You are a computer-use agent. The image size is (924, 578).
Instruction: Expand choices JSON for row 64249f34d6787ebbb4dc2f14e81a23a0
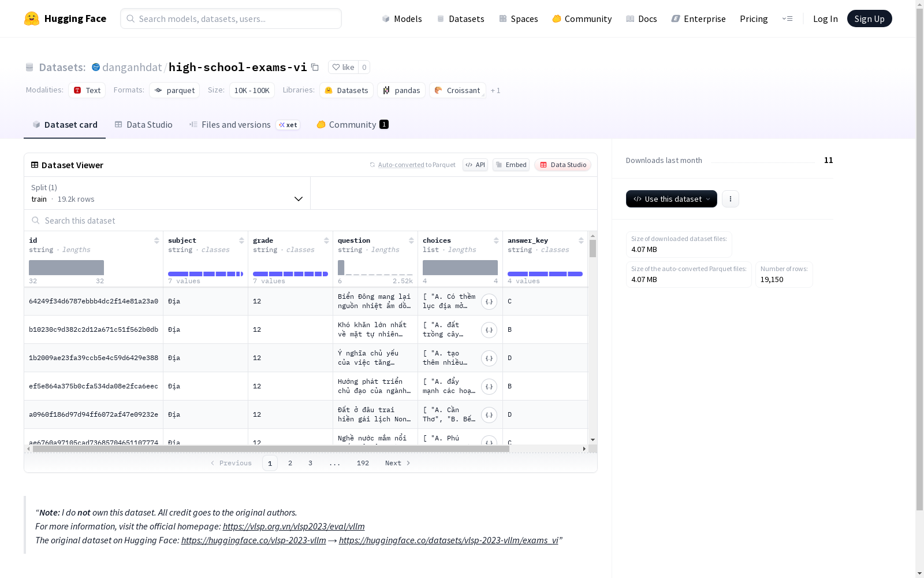489,302
